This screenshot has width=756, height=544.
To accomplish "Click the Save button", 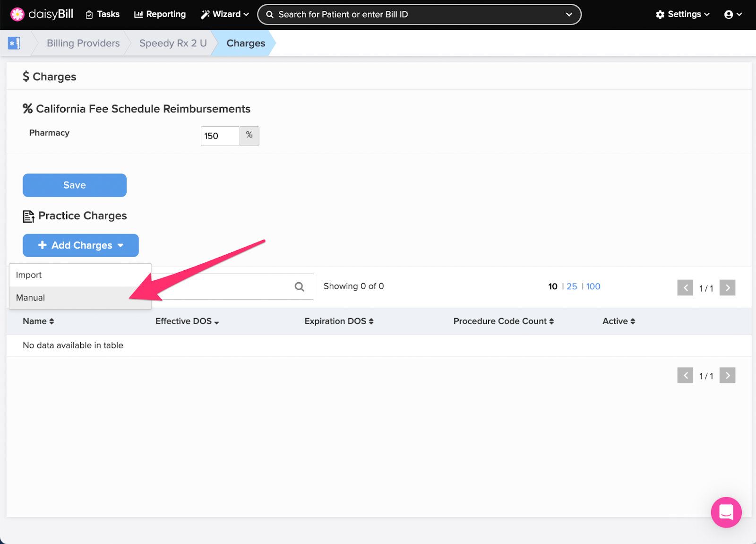I will coord(75,185).
